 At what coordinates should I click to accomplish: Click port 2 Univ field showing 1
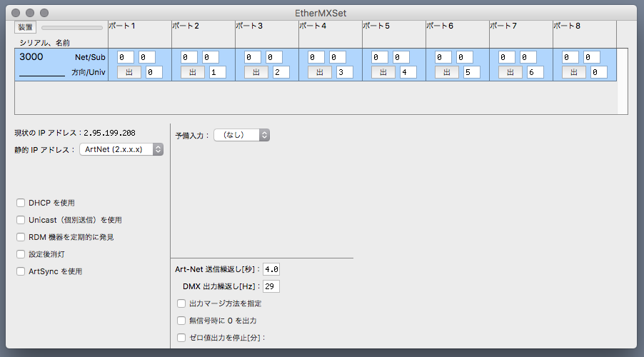[218, 72]
